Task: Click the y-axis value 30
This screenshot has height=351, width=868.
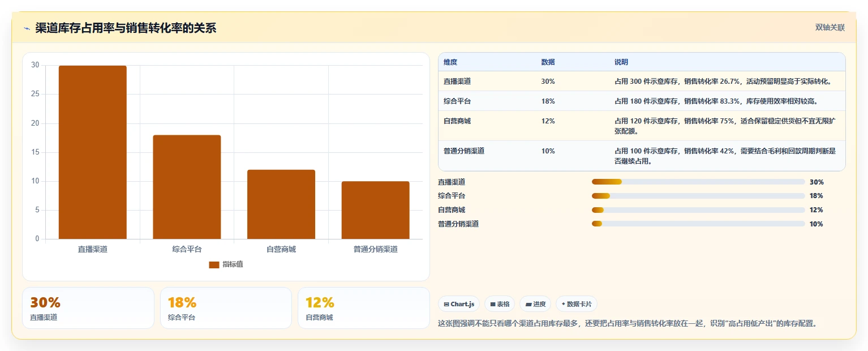Action: 35,65
